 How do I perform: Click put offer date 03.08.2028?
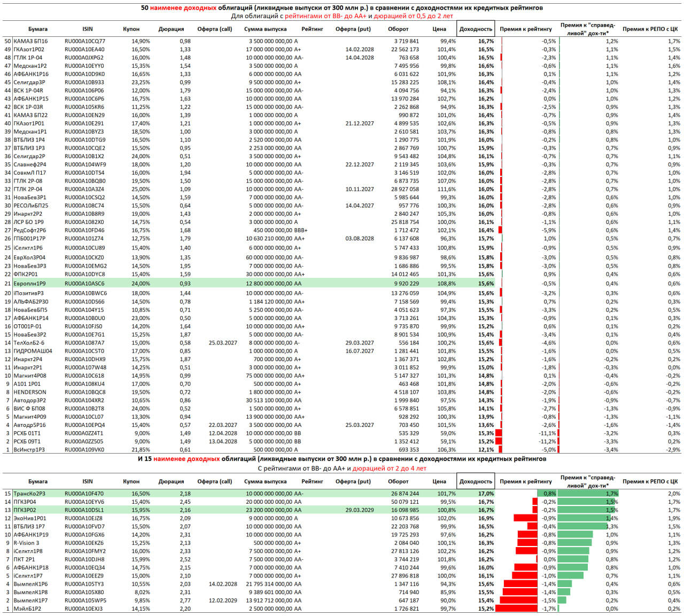(360, 239)
